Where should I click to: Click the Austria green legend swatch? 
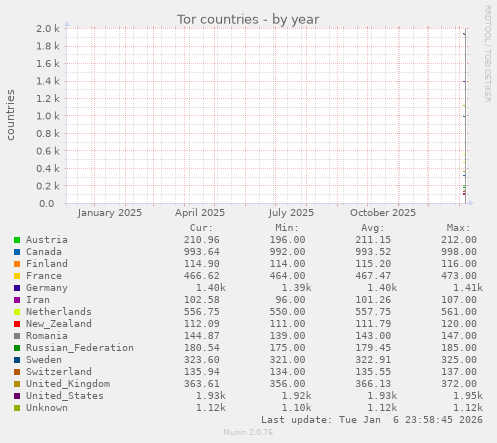tap(17, 240)
